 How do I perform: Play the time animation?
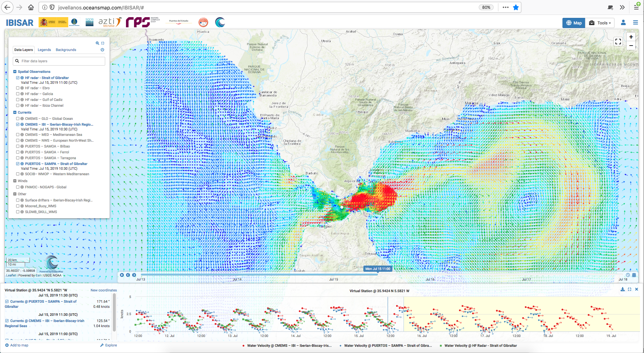[x=122, y=275]
